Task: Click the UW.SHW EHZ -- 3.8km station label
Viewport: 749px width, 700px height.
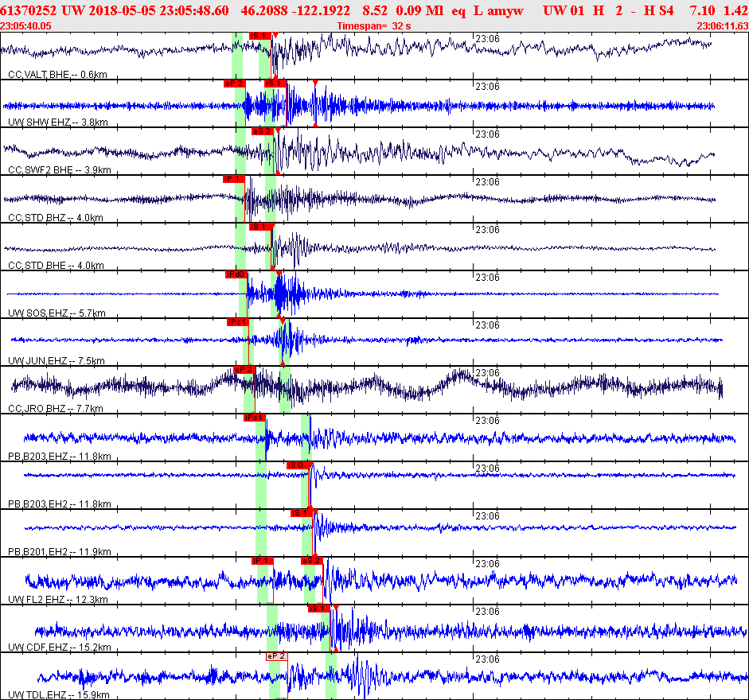Action: click(x=58, y=122)
